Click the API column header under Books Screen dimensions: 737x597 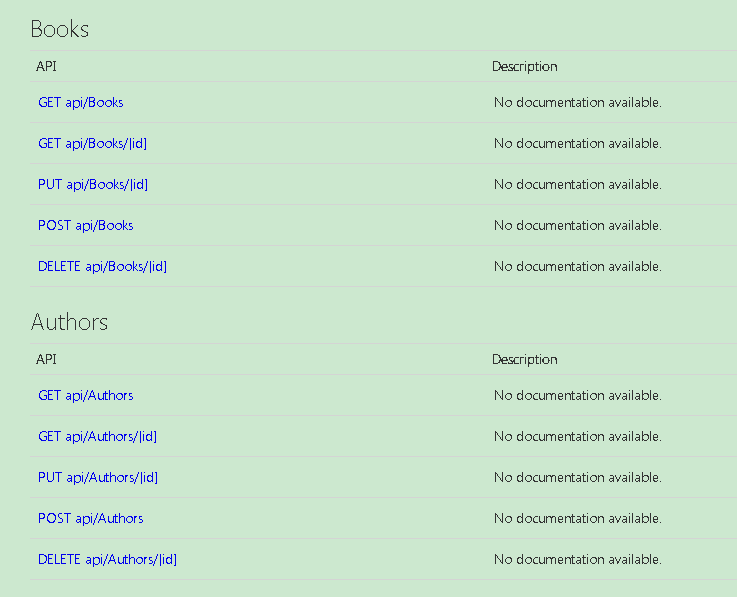pos(46,66)
